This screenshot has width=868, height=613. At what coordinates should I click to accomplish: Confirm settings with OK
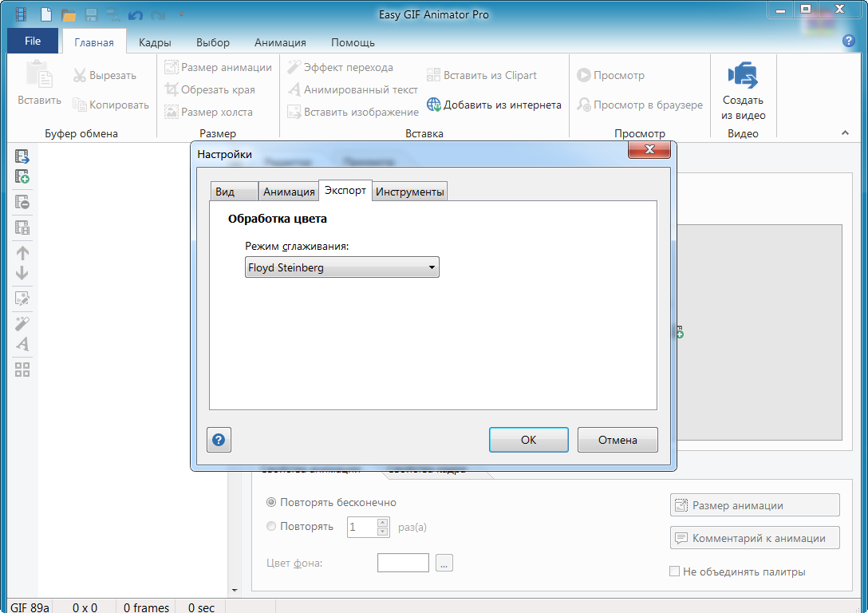click(529, 440)
